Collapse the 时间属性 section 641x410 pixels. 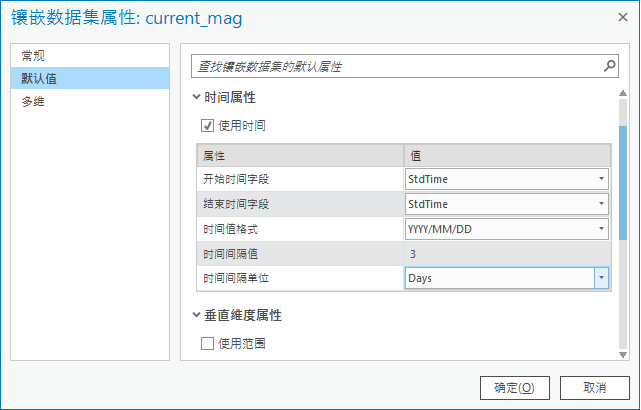click(x=197, y=98)
